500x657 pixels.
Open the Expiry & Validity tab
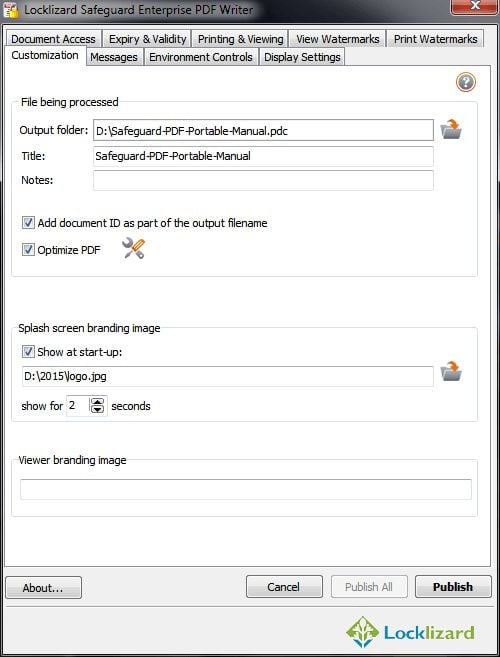148,39
